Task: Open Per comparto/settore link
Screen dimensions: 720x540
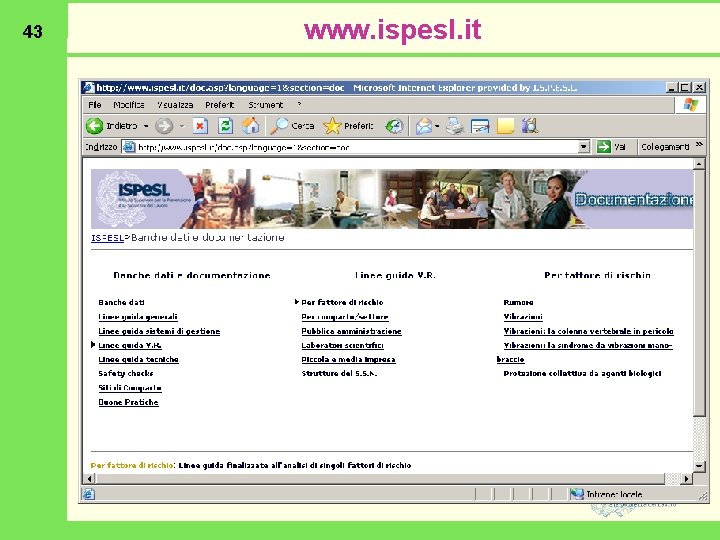Action: coord(345,317)
